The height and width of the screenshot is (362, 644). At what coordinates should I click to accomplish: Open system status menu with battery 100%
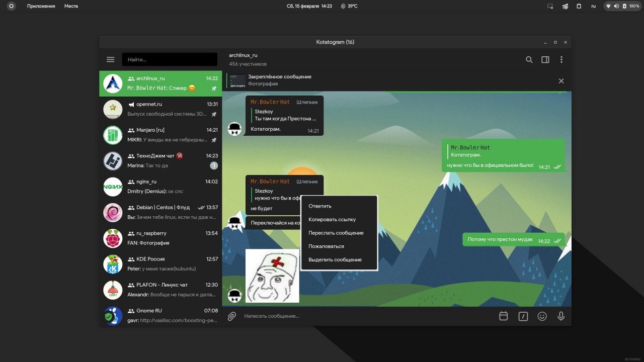[x=623, y=6]
